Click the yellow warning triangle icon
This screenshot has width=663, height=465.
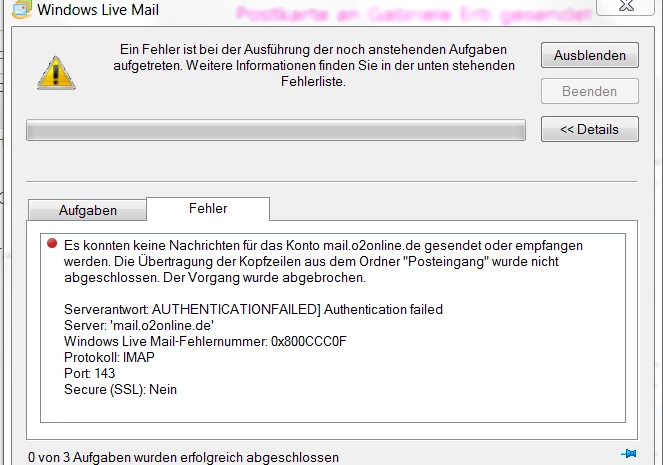point(56,73)
